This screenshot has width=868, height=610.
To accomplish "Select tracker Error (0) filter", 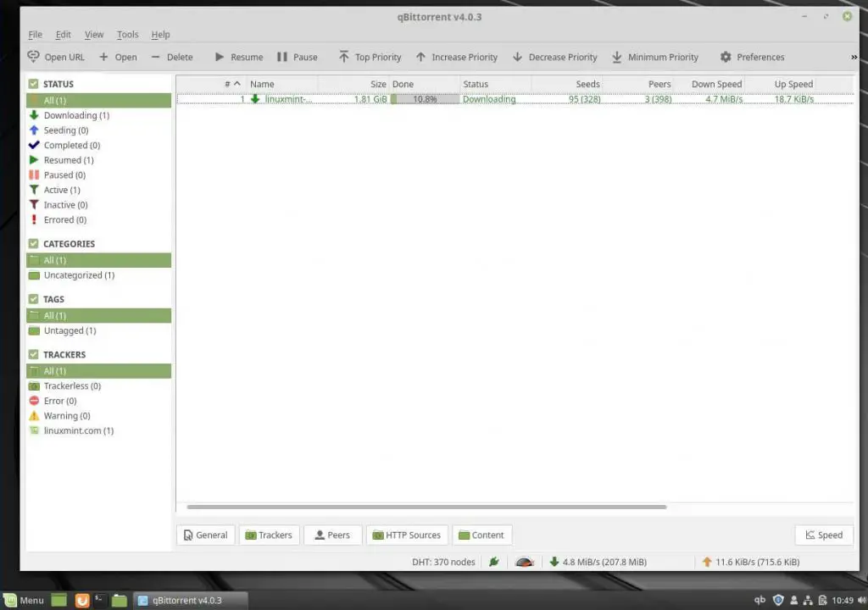I will pos(98,401).
